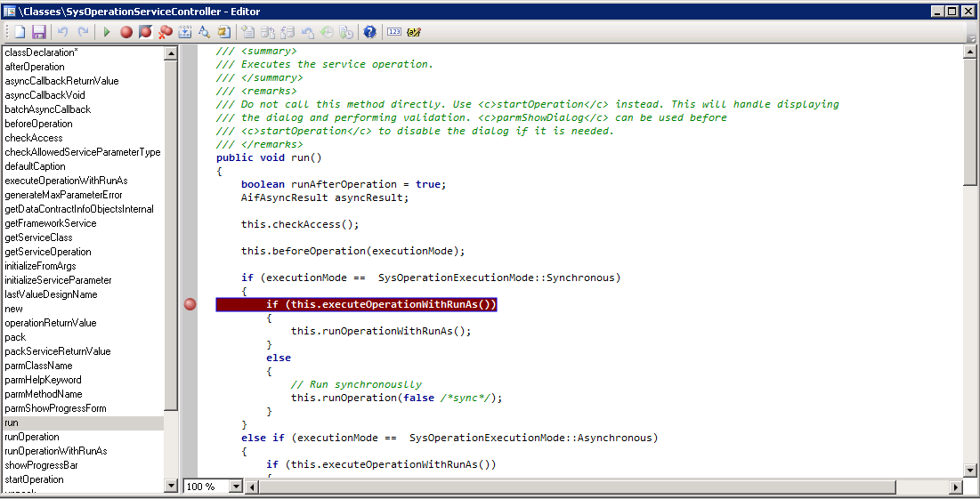Screen dimensions: 980x499
Task: Click code editor vertical scroll down arrow
Action: (970, 471)
